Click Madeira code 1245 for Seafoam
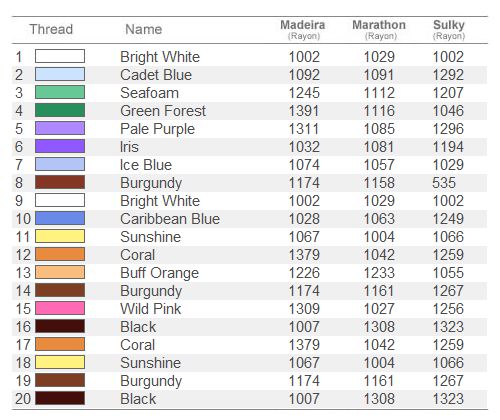This screenshot has height=420, width=500. point(304,93)
